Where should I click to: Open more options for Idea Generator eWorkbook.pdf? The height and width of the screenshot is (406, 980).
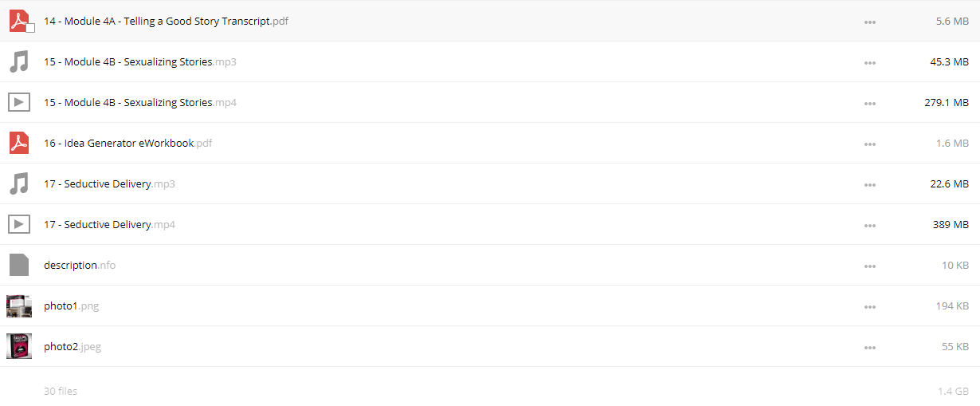point(870,144)
